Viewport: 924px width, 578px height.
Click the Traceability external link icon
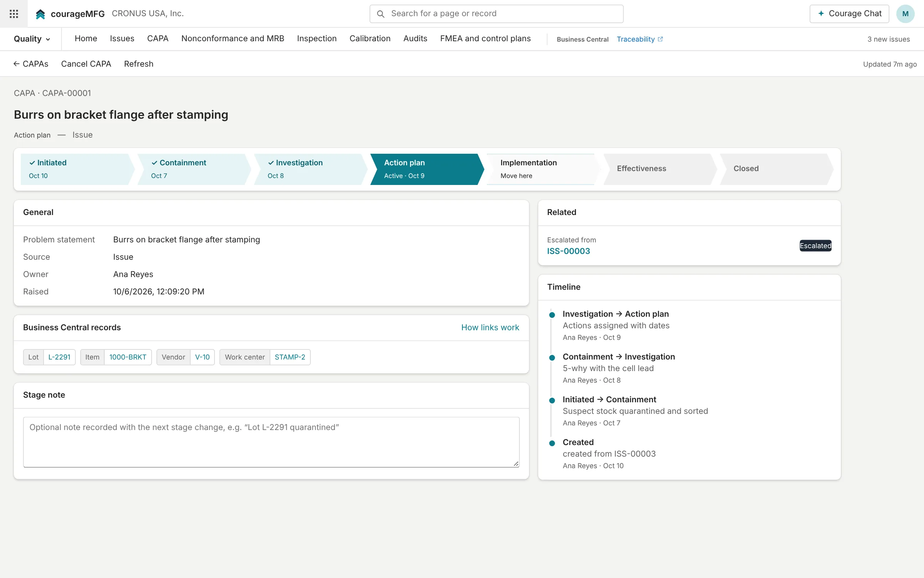click(x=660, y=39)
